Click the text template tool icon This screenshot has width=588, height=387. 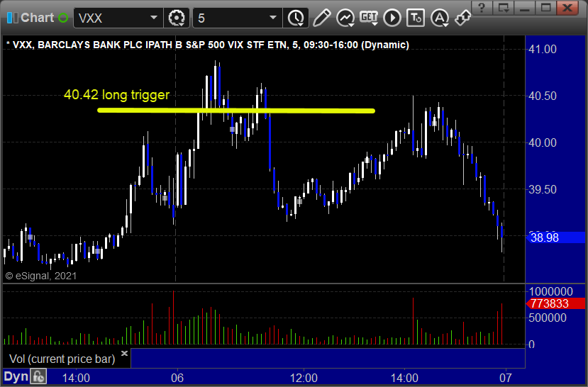(x=416, y=18)
